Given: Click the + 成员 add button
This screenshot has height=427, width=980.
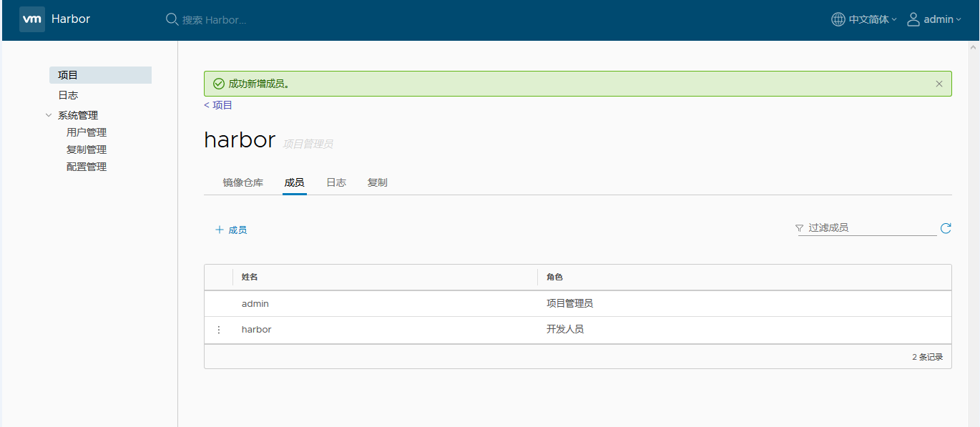Looking at the screenshot, I should 231,230.
